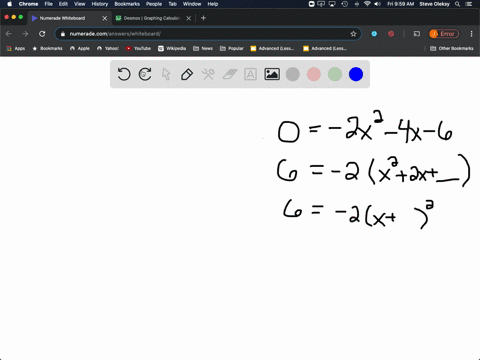The width and height of the screenshot is (480, 360).
Task: Open the Bookmarks menu in menu bar
Action: point(127,4)
